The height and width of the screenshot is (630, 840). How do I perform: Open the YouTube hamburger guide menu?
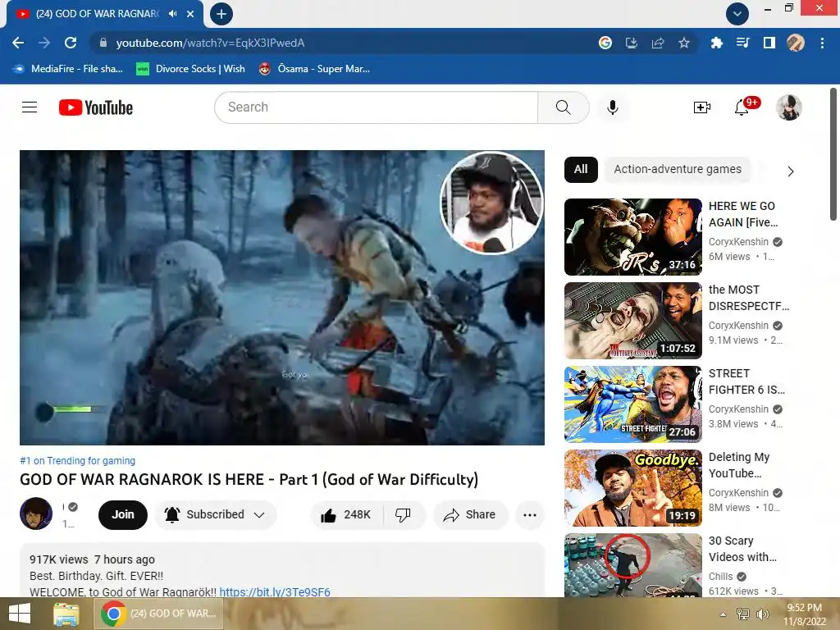point(30,107)
